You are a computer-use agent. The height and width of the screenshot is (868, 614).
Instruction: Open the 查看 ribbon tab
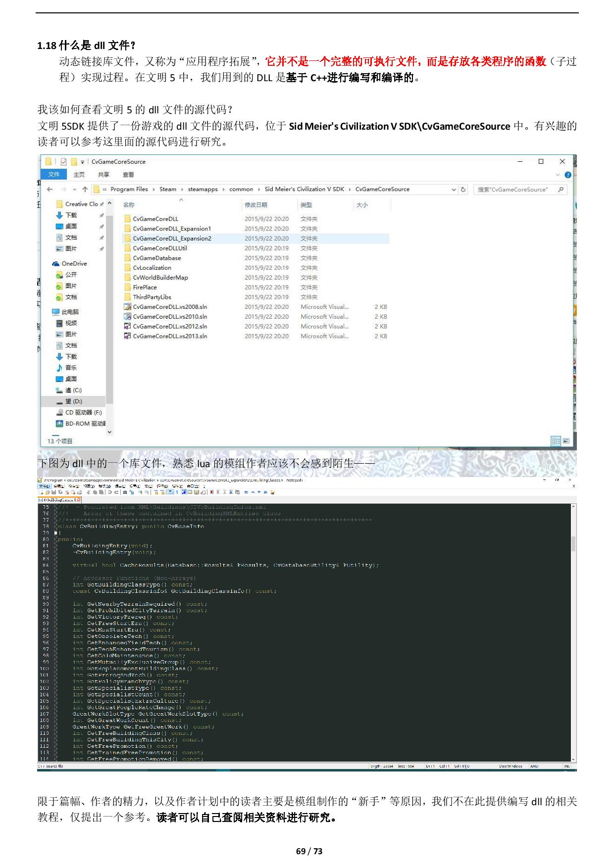(128, 175)
